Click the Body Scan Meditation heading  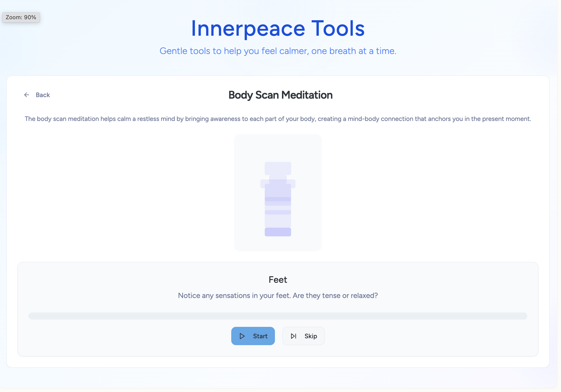coord(280,95)
